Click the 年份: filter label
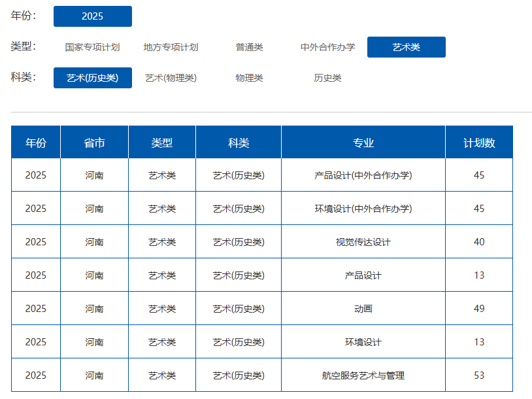Image resolution: width=532 pixels, height=399 pixels. (x=24, y=16)
